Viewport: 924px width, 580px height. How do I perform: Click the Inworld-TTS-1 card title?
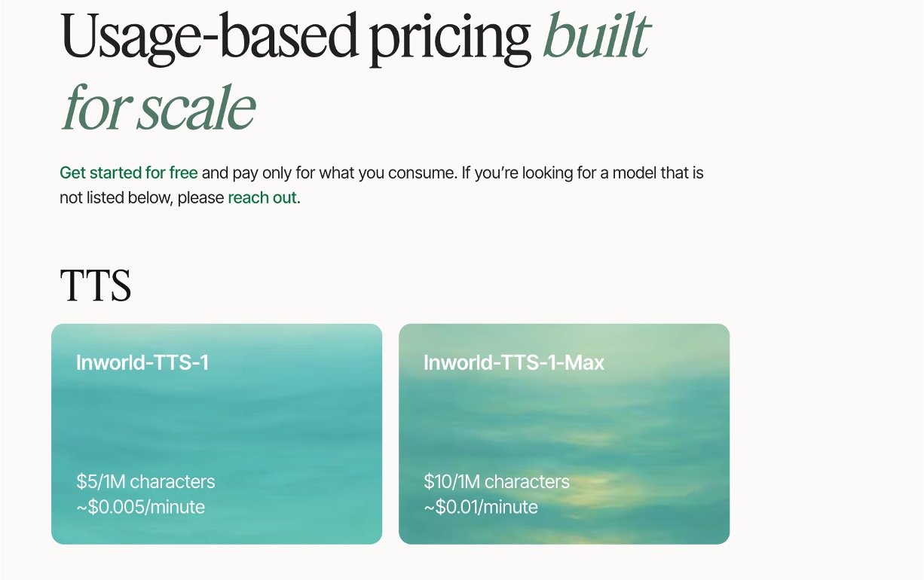coord(142,362)
